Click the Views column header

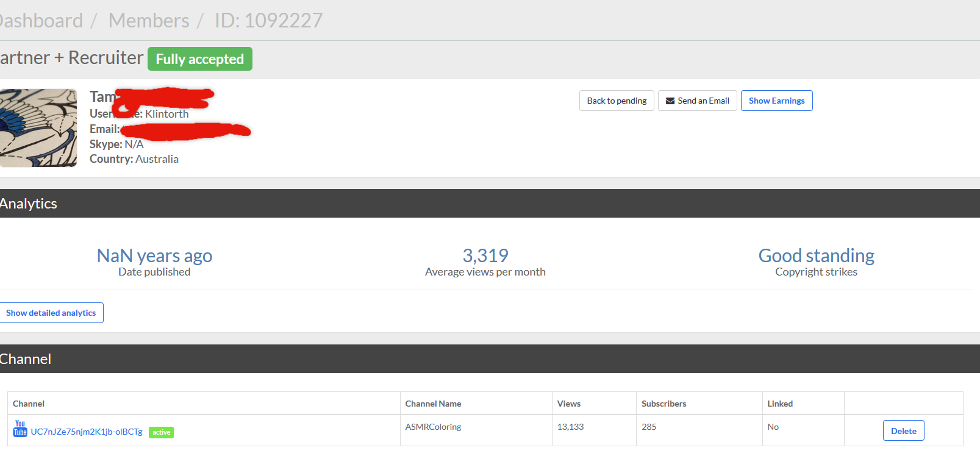569,404
